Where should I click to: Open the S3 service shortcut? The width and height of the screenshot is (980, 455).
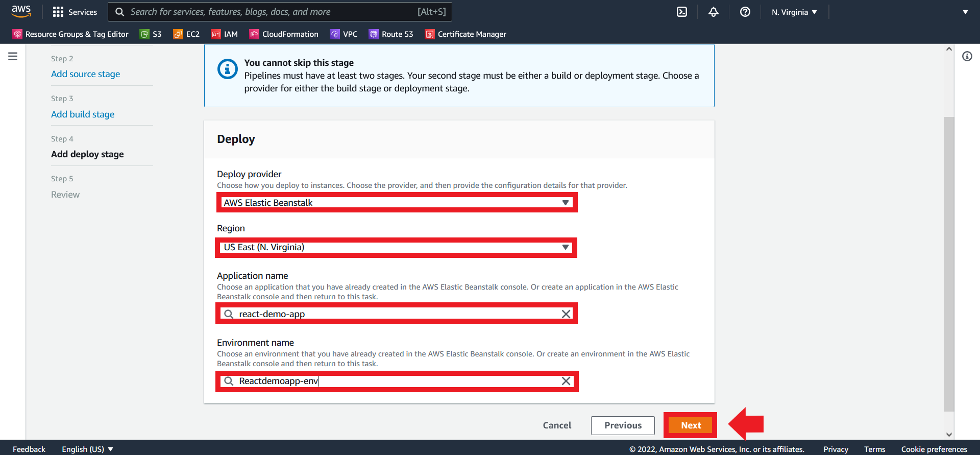click(151, 34)
